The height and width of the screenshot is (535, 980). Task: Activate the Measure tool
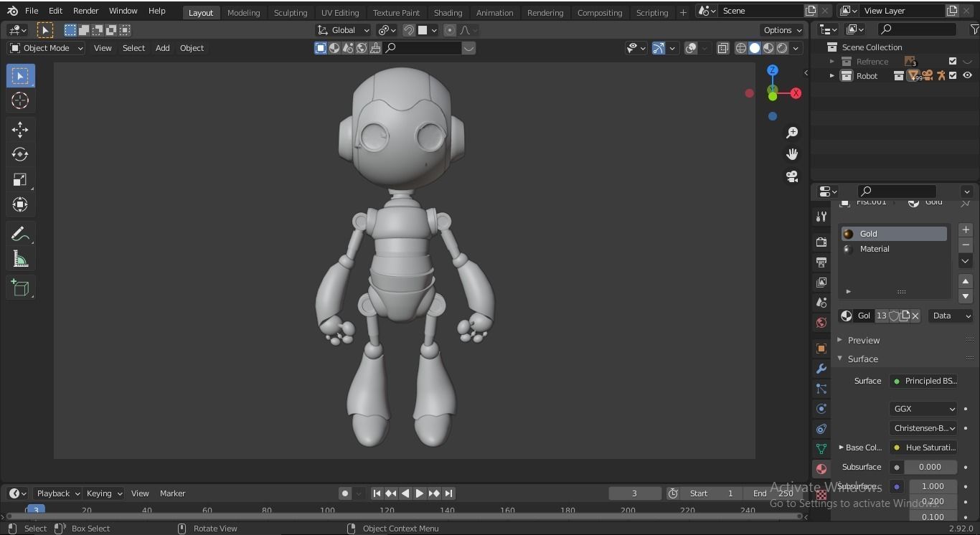click(20, 260)
